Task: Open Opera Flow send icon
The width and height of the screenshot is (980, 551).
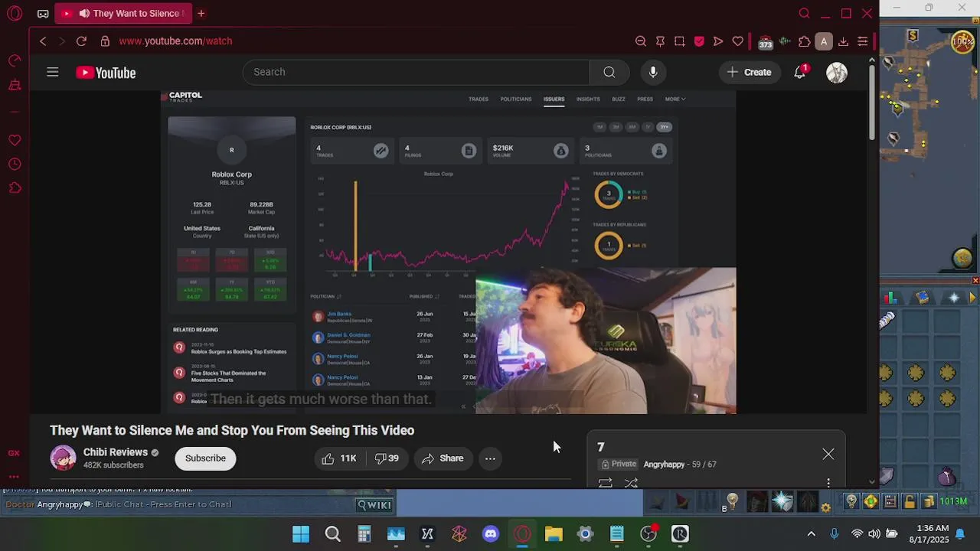Action: click(x=718, y=41)
